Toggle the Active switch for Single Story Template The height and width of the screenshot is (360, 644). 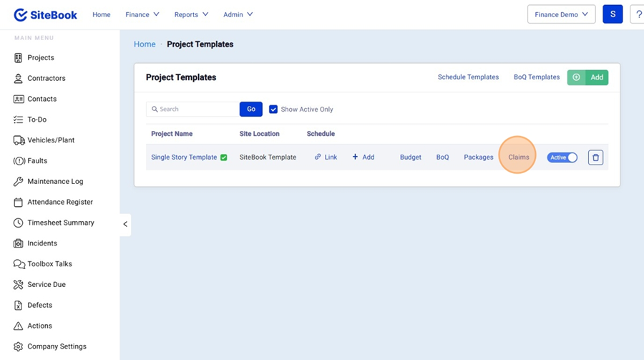(562, 157)
